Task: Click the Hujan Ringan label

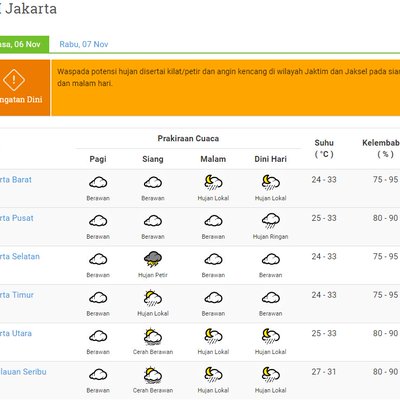Action: pyautogui.click(x=271, y=237)
